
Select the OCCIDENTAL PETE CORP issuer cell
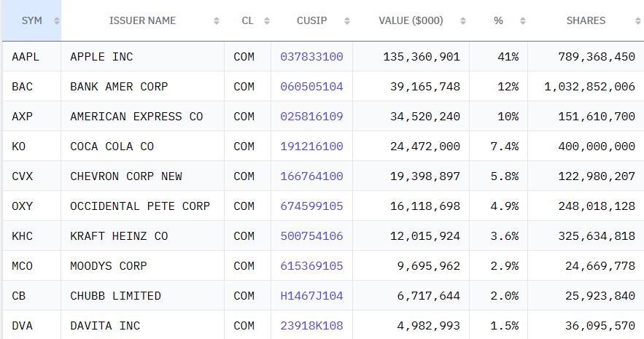[142, 206]
